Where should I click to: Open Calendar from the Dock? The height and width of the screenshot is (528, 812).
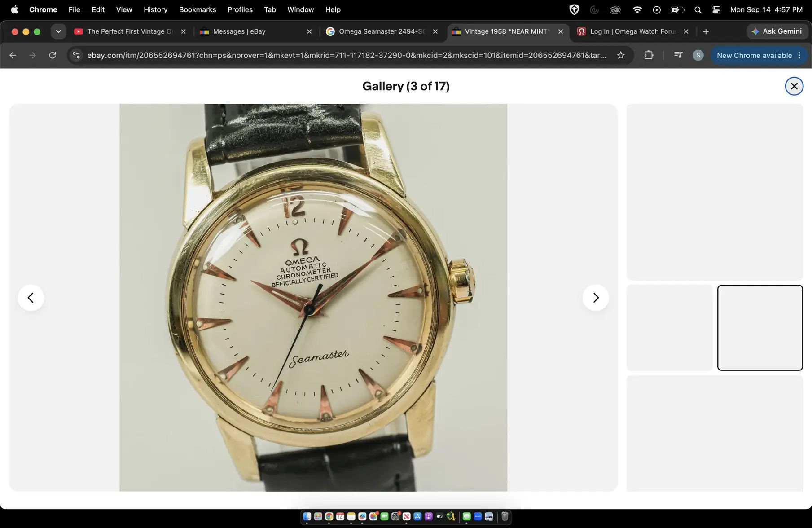pyautogui.click(x=340, y=516)
